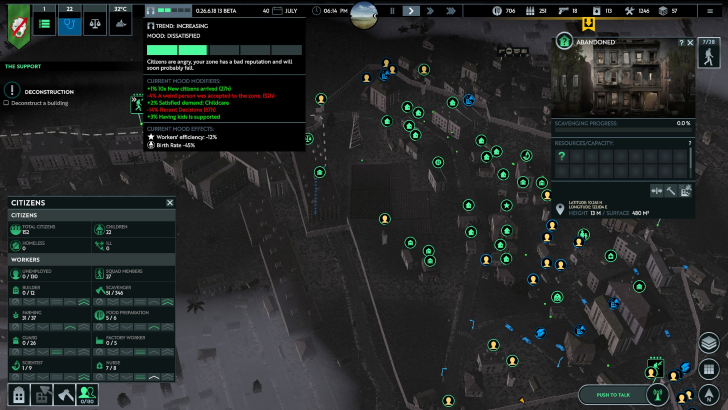The image size is (728, 410).
Task: Set game to normal play speed
Action: tap(411, 11)
